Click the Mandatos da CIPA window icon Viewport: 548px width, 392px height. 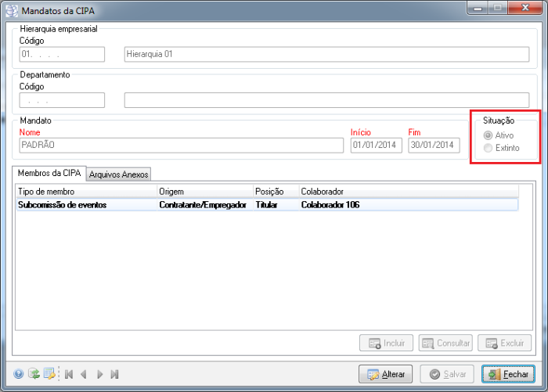[9, 9]
